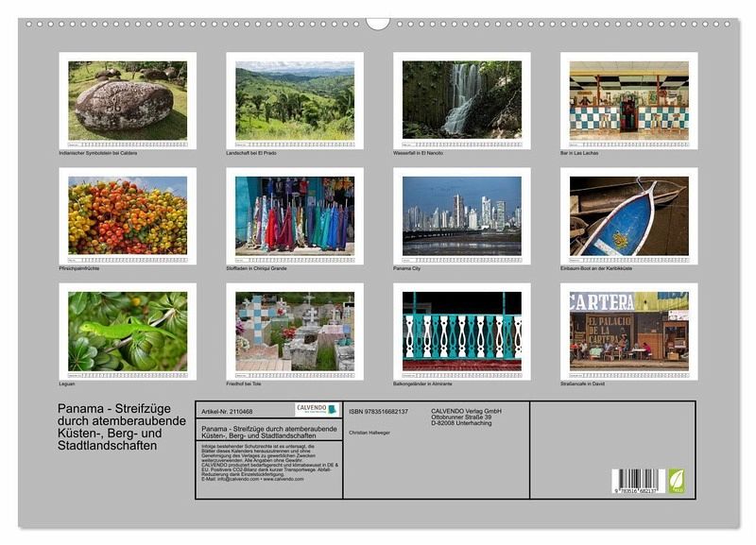756x545 pixels.
Task: Click the Friedhof bei Tole photo
Action: [x=295, y=332]
